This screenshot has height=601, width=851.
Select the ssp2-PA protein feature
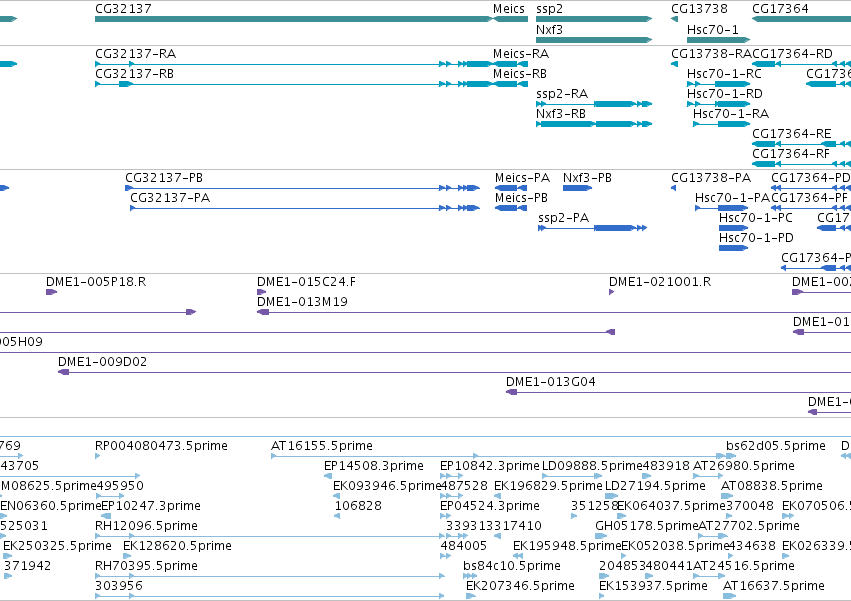click(x=592, y=228)
